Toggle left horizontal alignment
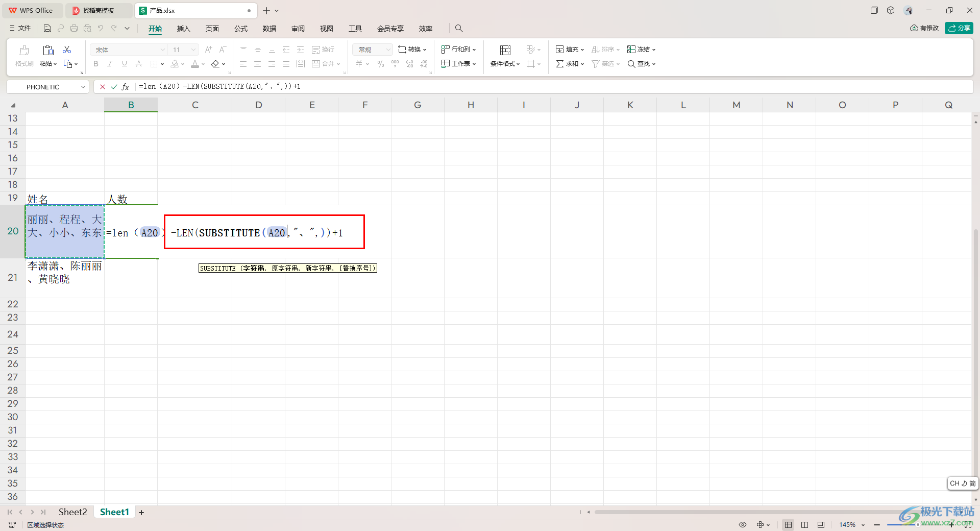The width and height of the screenshot is (980, 531). (243, 64)
